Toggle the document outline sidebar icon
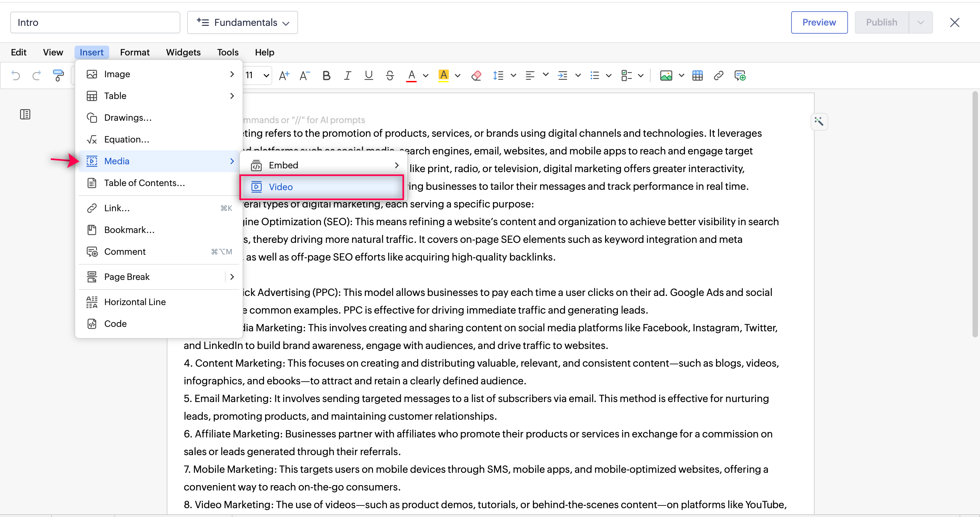 [25, 114]
